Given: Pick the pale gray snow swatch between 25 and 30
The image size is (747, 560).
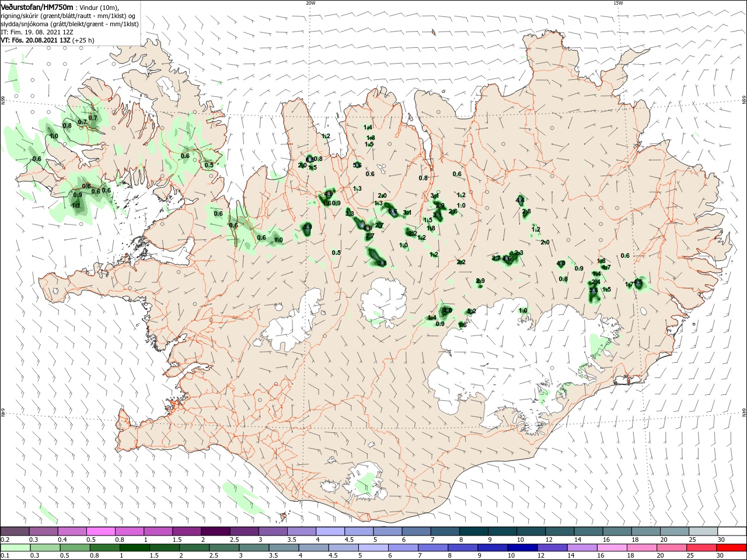Looking at the screenshot, I should pyautogui.click(x=703, y=531).
